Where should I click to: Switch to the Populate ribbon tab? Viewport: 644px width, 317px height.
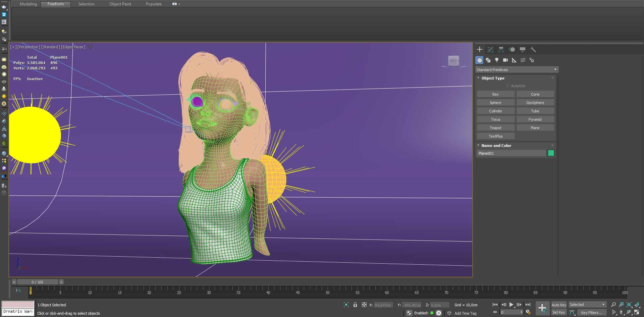tap(154, 4)
